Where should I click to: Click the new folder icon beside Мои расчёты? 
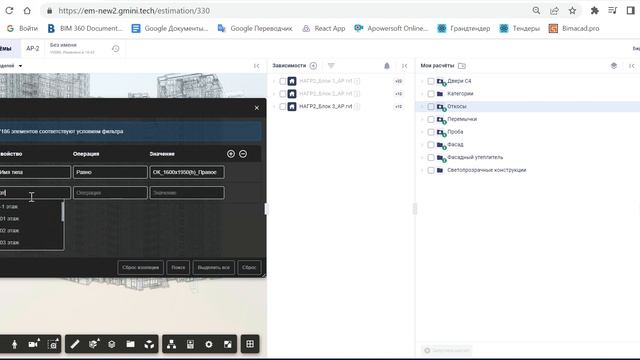pos(462,66)
